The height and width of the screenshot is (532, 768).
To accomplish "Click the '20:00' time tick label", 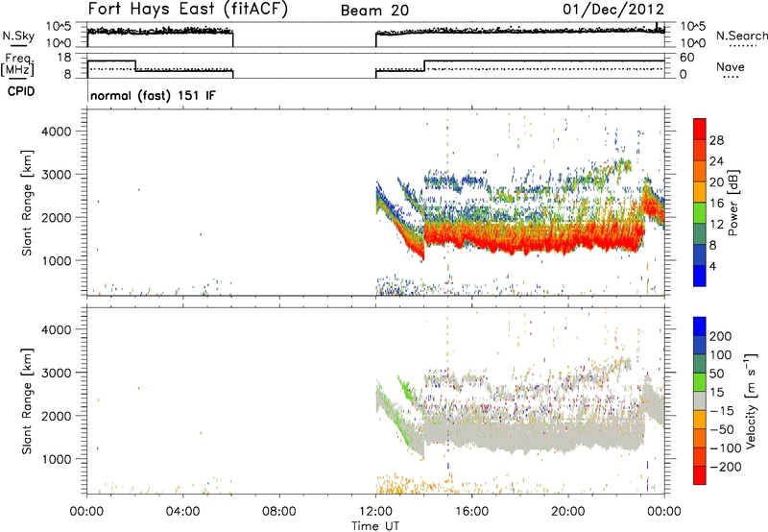I will point(568,512).
